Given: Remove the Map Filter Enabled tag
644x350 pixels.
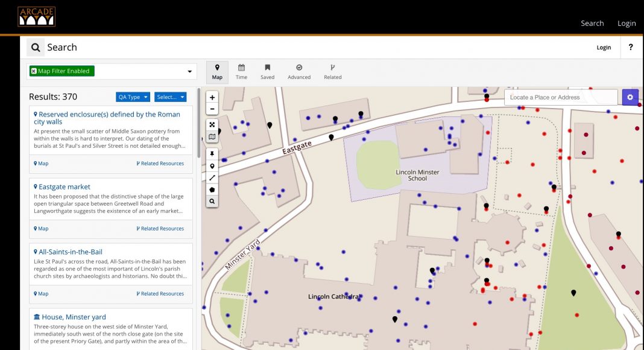Looking at the screenshot, I should point(34,71).
